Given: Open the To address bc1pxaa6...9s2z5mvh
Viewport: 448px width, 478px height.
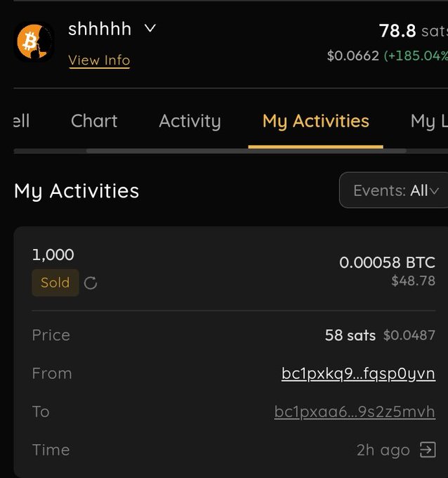Looking at the screenshot, I should pyautogui.click(x=355, y=412).
